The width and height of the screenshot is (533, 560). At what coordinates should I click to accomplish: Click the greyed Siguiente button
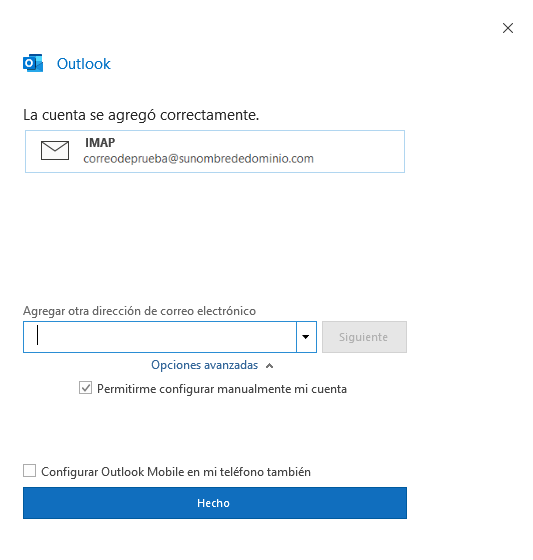click(x=364, y=337)
